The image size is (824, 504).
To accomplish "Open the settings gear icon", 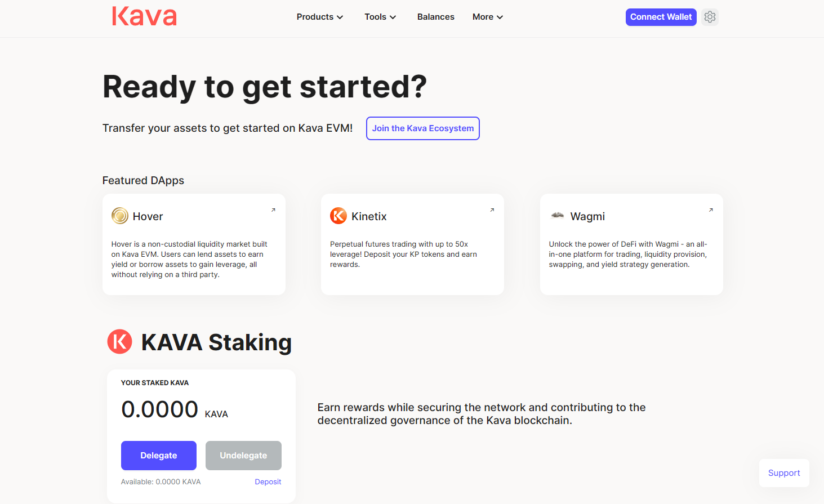I will [710, 17].
